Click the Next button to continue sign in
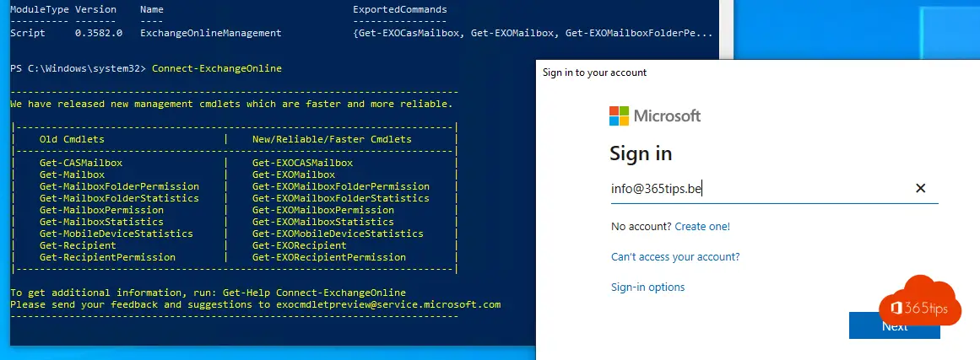This screenshot has height=360, width=980. point(895,325)
